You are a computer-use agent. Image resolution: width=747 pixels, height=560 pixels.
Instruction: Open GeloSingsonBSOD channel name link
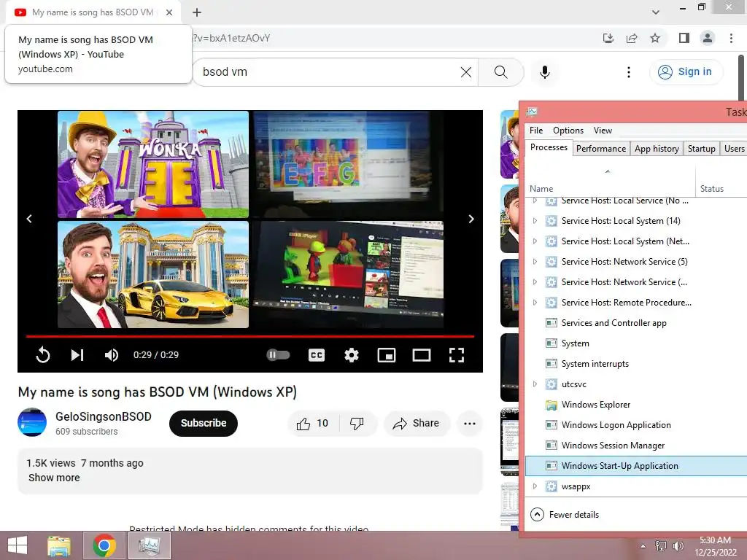pos(104,416)
